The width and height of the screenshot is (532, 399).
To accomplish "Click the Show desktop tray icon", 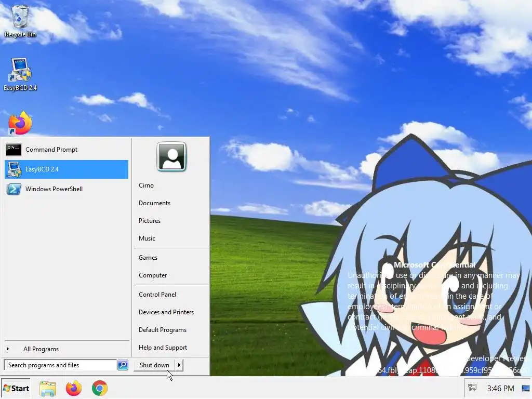I will tap(526, 388).
